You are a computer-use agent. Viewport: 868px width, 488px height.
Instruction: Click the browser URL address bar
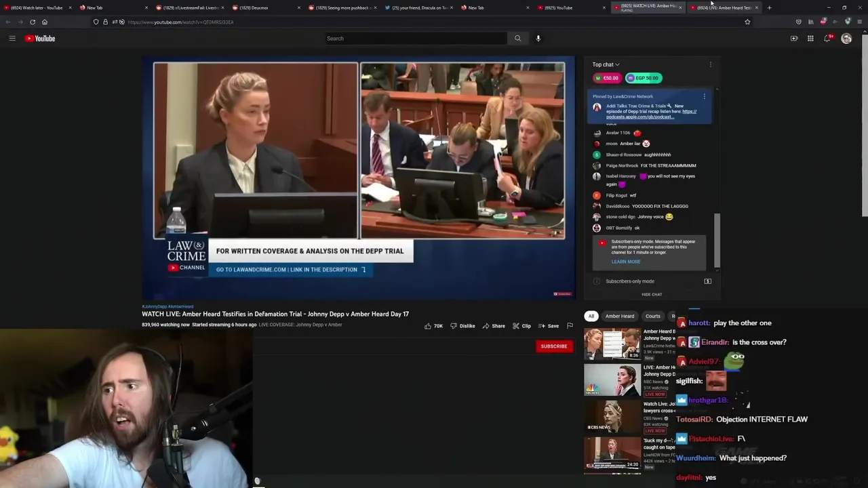[x=420, y=22]
